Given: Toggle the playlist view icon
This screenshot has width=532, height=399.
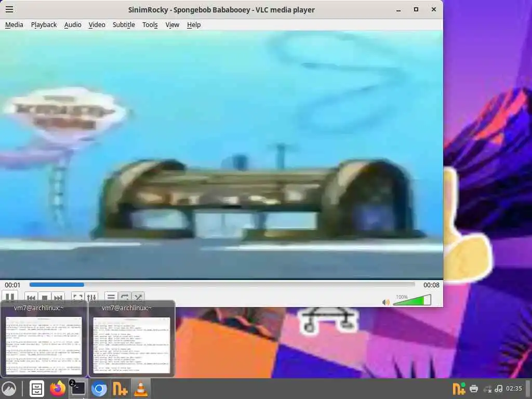Looking at the screenshot, I should (x=111, y=297).
